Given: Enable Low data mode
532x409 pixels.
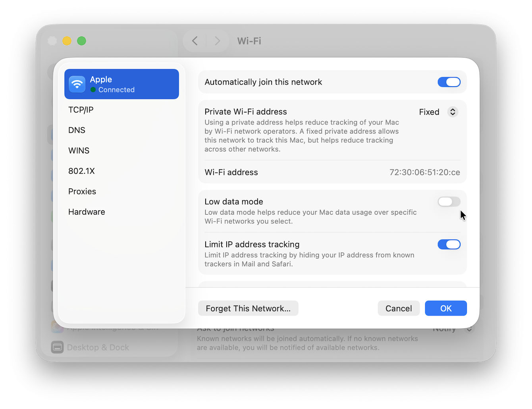Looking at the screenshot, I should [449, 202].
